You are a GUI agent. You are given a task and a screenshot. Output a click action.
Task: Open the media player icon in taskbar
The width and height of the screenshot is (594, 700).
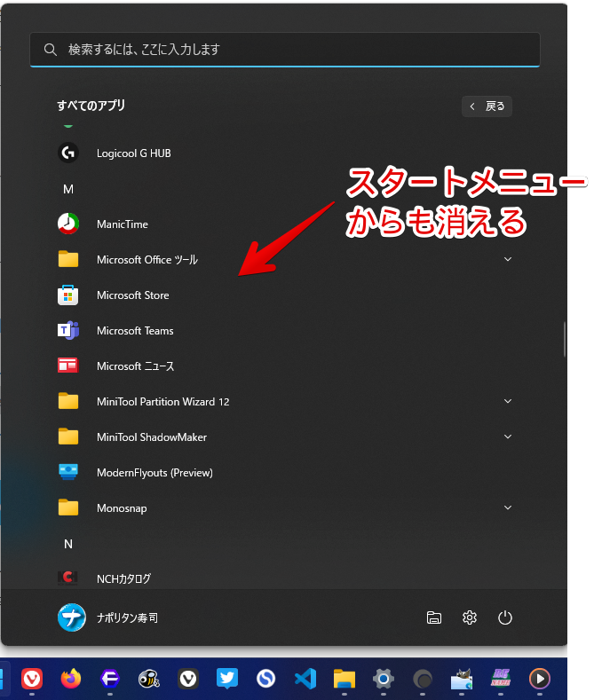[x=540, y=679]
